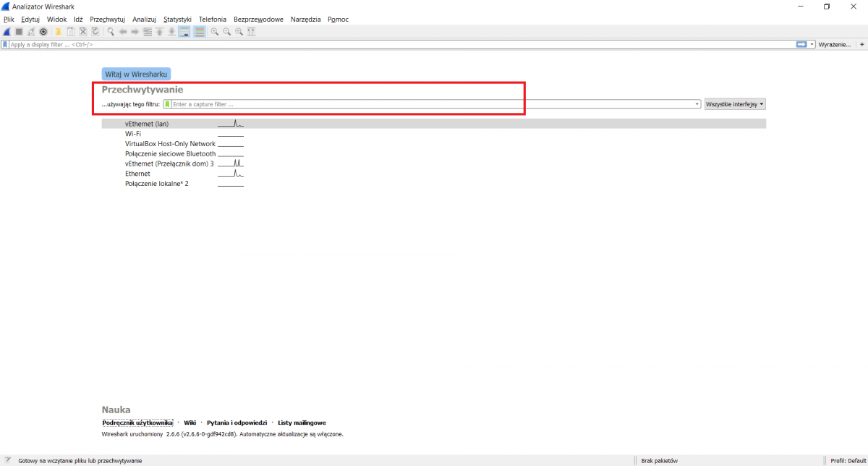
Task: Select the VirtualBox Host-Only Network interface
Action: 434,144
